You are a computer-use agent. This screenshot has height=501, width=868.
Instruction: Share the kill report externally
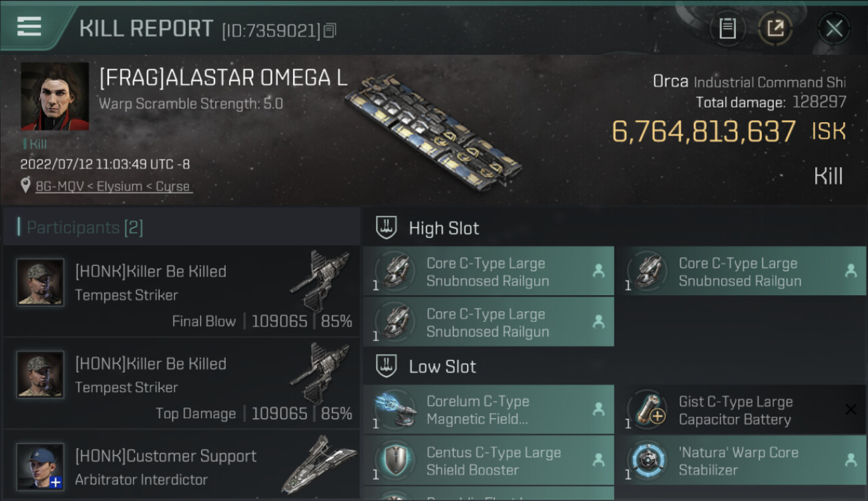click(775, 28)
